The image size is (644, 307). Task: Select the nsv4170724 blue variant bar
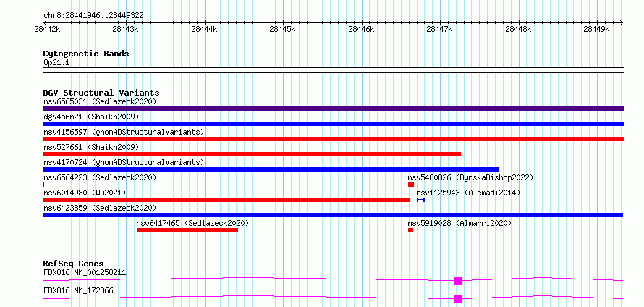tap(271, 169)
